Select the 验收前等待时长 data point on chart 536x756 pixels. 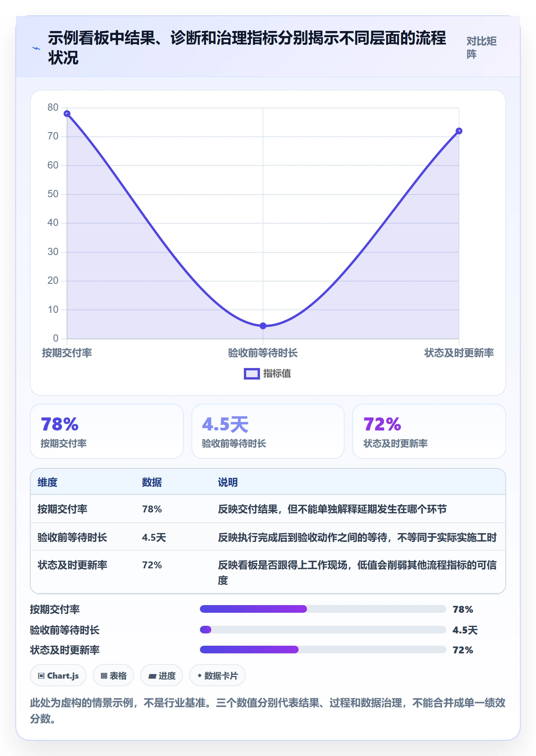[263, 326]
